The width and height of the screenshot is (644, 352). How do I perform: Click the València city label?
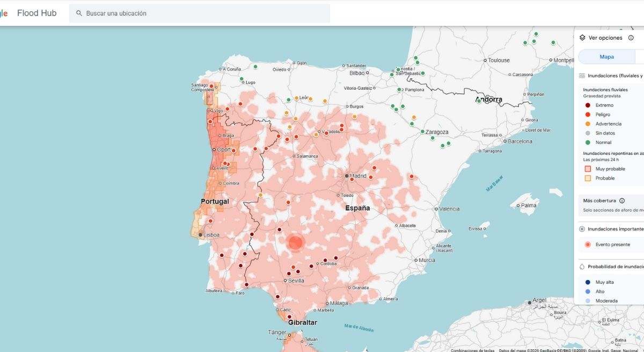point(449,209)
